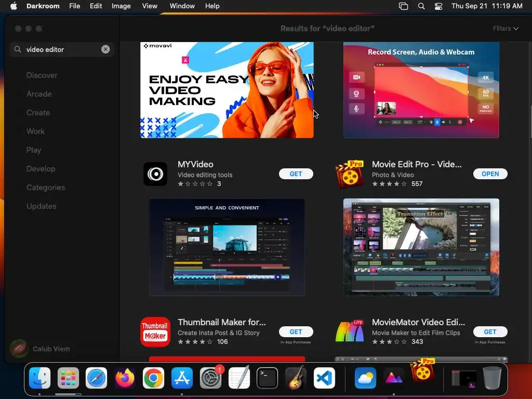
Task: Get MovieMator Video Editor app
Action: coord(490,331)
